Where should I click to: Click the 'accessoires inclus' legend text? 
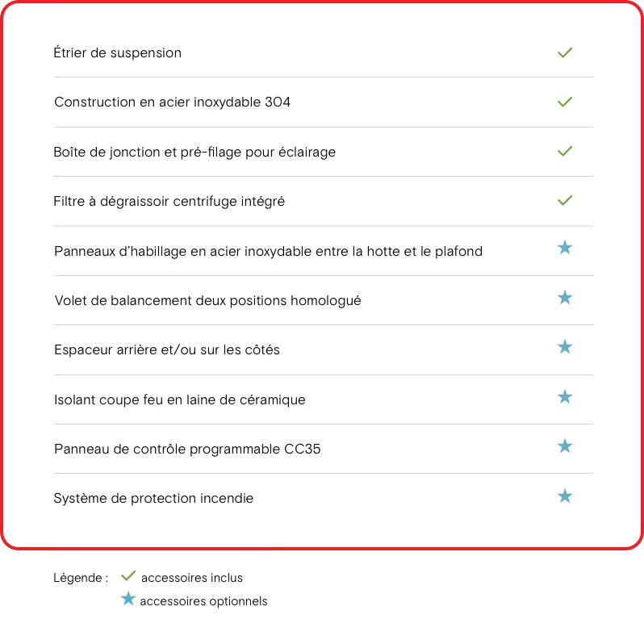tap(192, 578)
